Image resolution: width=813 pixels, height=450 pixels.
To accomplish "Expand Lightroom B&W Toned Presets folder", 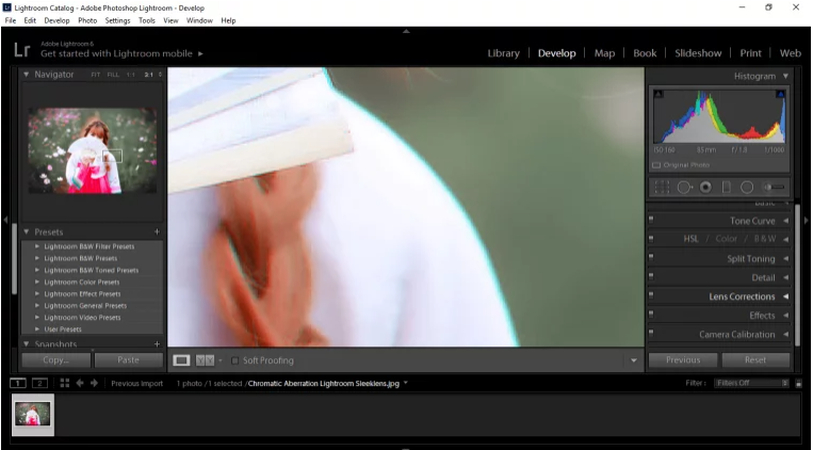I will click(x=37, y=270).
